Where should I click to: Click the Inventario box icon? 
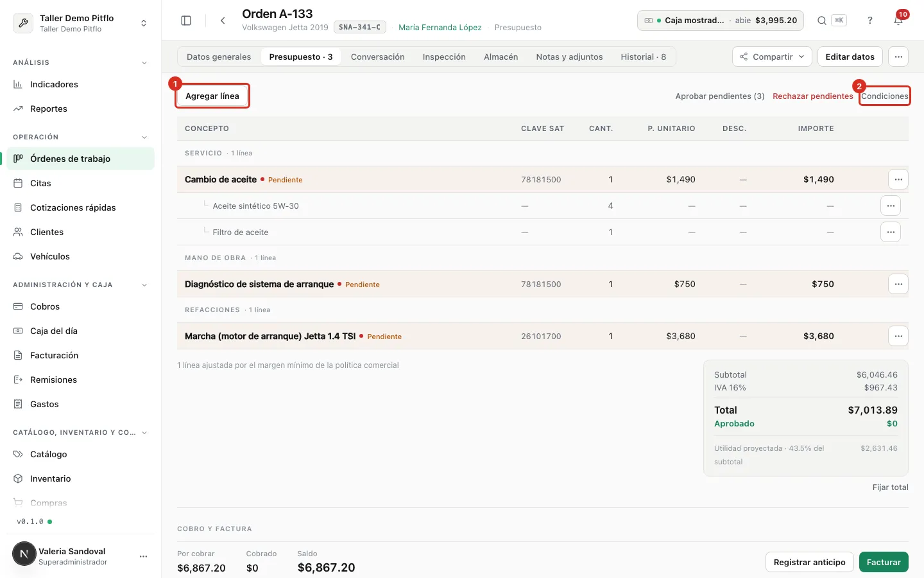(x=18, y=478)
